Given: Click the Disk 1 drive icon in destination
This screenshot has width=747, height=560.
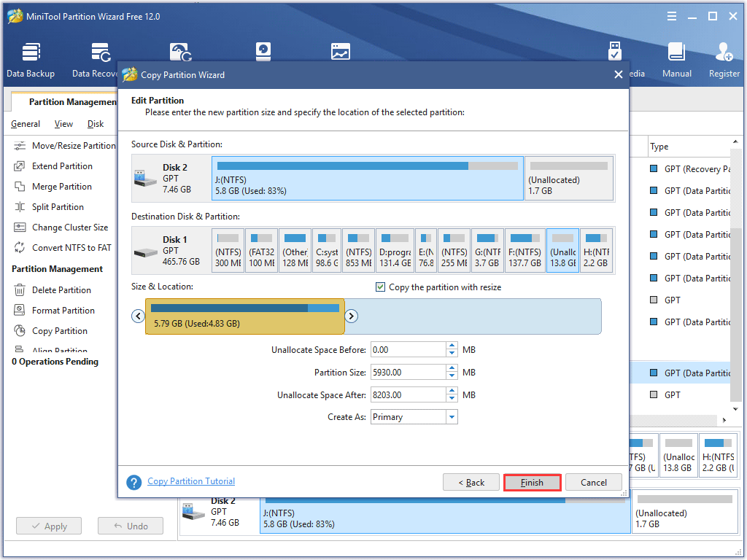Looking at the screenshot, I should (x=145, y=252).
